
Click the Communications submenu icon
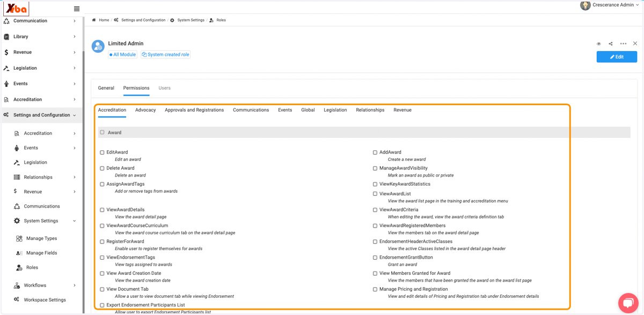[17, 206]
